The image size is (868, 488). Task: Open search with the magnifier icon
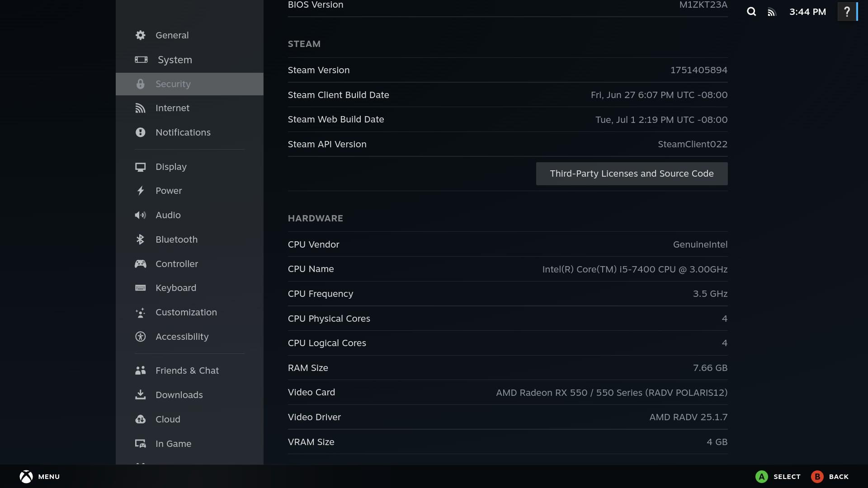(751, 12)
